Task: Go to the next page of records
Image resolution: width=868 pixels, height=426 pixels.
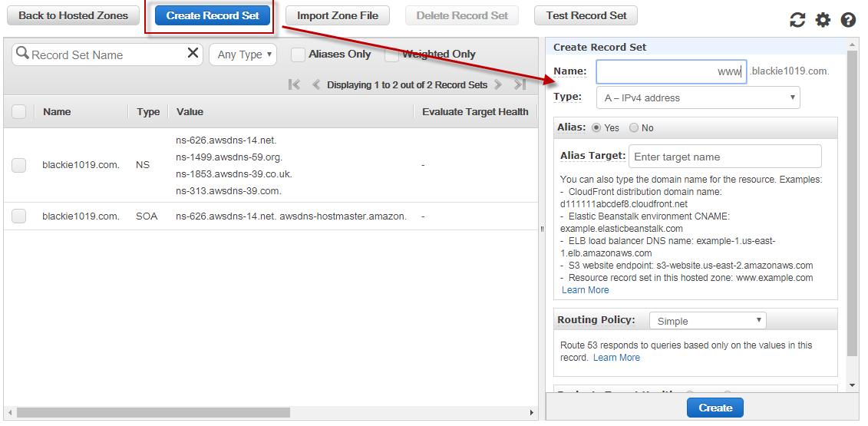Action: (x=498, y=85)
